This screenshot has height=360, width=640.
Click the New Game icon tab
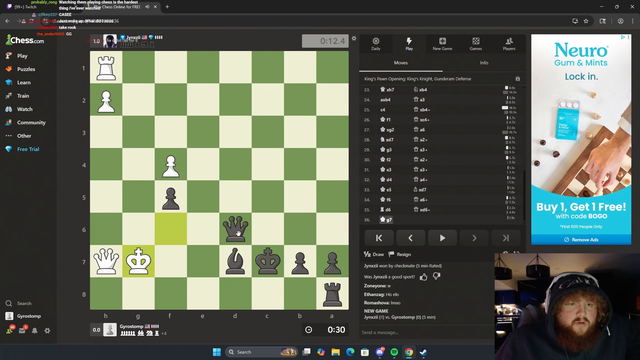coord(442,44)
